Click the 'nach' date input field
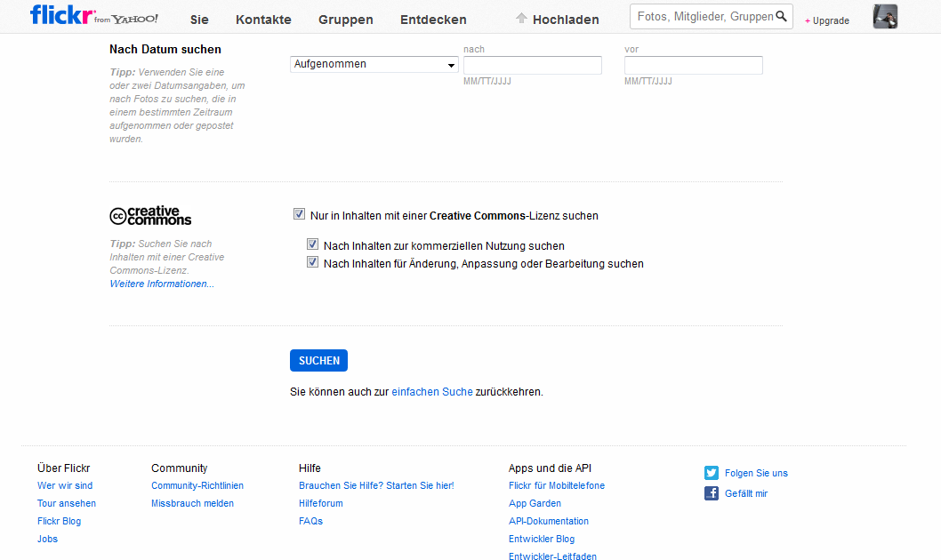The width and height of the screenshot is (941, 560). coord(532,65)
